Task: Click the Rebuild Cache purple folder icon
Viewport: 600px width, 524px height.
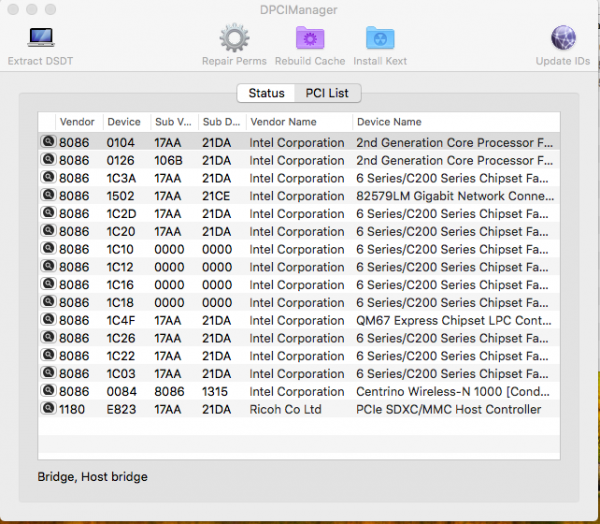Action: coord(310,38)
